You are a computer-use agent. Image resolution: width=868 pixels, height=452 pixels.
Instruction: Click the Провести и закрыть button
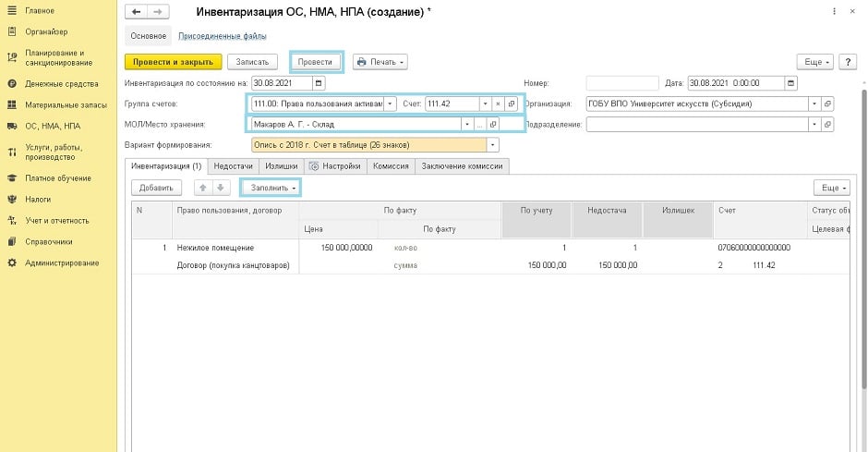click(x=174, y=62)
